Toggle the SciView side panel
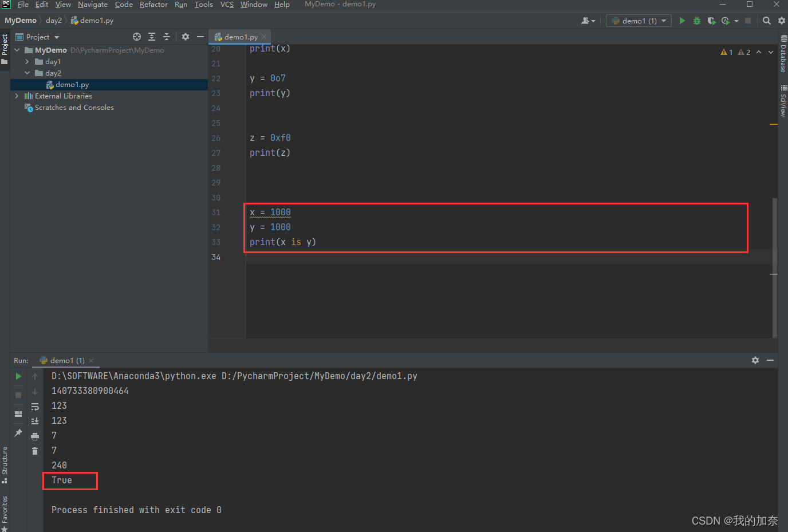The width and height of the screenshot is (788, 532). [783, 101]
